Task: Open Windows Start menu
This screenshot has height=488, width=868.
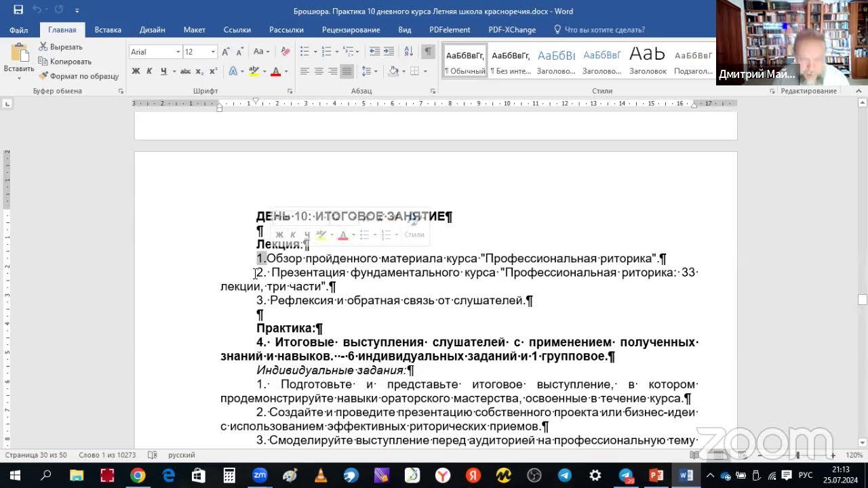Action: (x=15, y=475)
